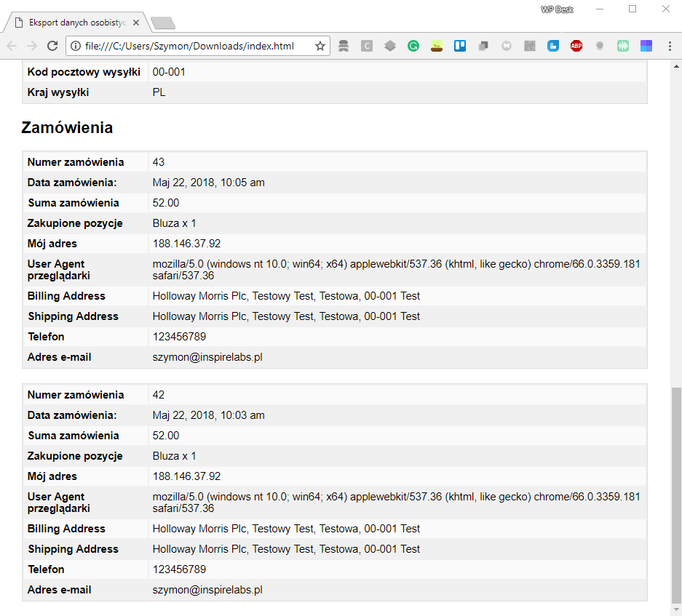Open the green waveform extension icon

click(623, 46)
